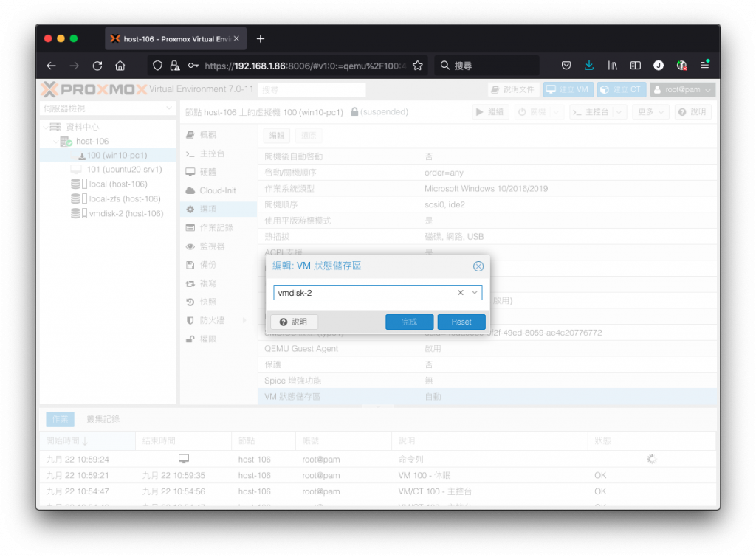Click the 說明 help button in the VM toolbar

point(693,112)
